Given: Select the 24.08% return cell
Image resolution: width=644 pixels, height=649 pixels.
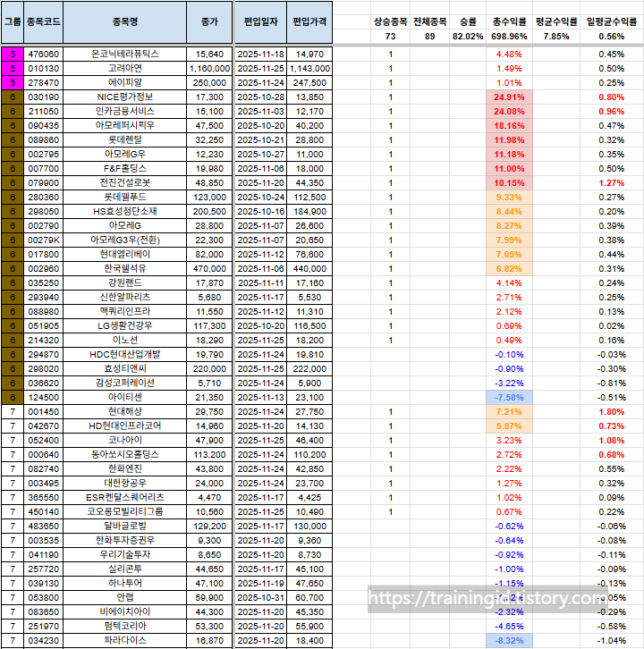Looking at the screenshot, I should coord(509,112).
